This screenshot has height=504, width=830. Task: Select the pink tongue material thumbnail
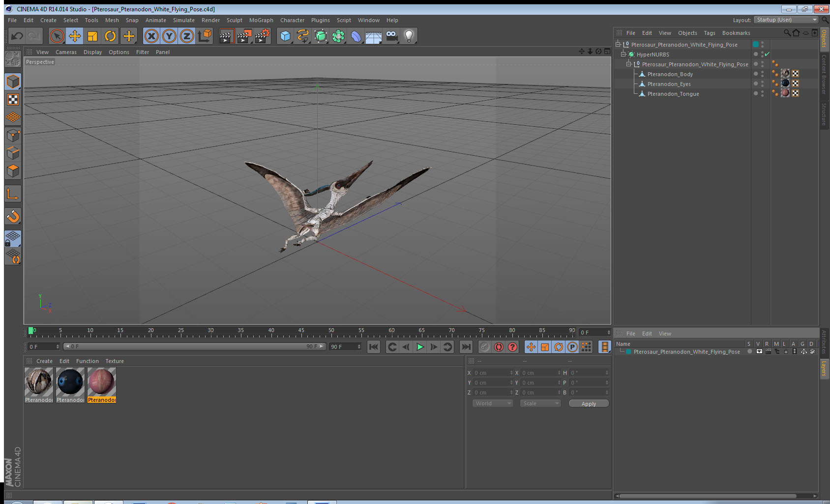(102, 382)
